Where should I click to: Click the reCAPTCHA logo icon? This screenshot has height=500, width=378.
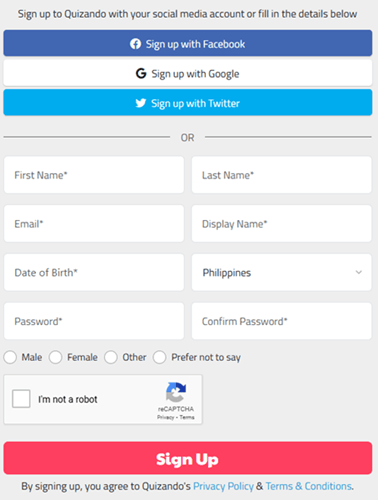(176, 392)
